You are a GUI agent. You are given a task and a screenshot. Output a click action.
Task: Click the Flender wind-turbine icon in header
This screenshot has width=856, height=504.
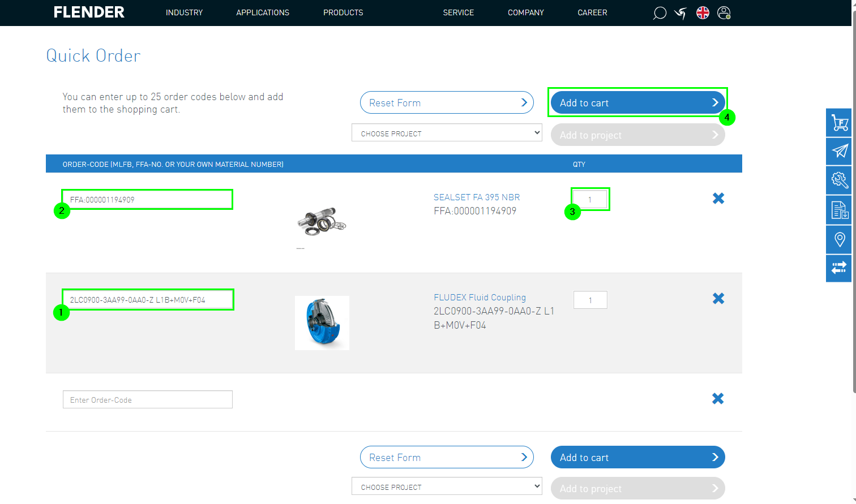(x=680, y=13)
